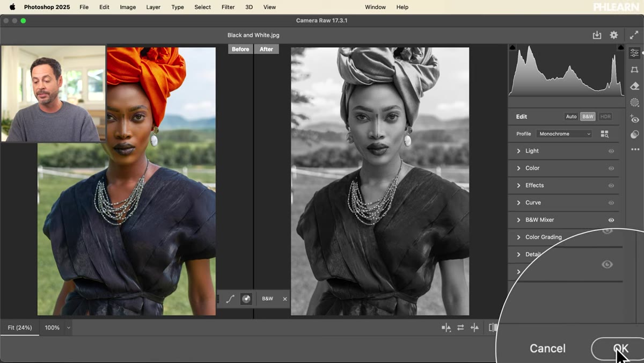The width and height of the screenshot is (644, 363).
Task: Toggle the HDR edit mode
Action: click(x=605, y=117)
